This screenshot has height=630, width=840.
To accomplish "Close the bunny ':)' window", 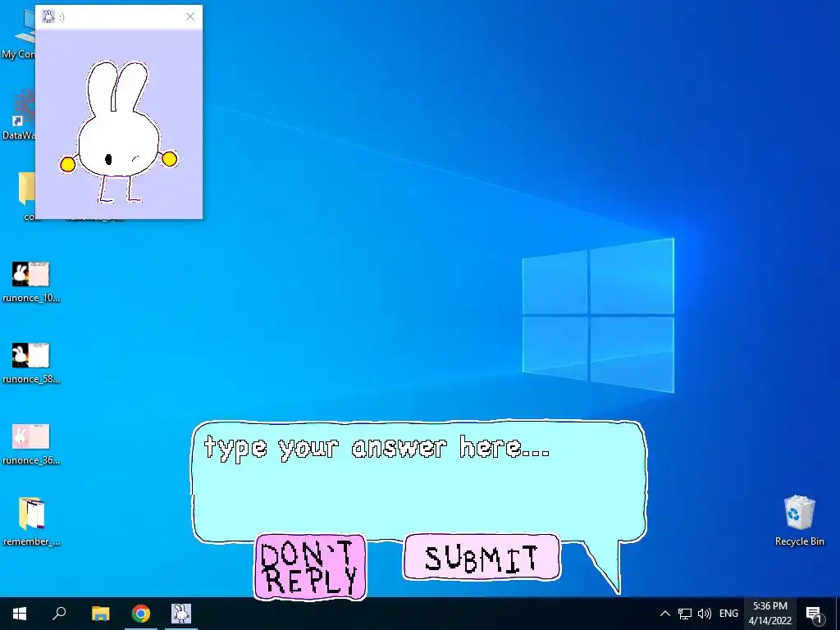I will tap(190, 16).
